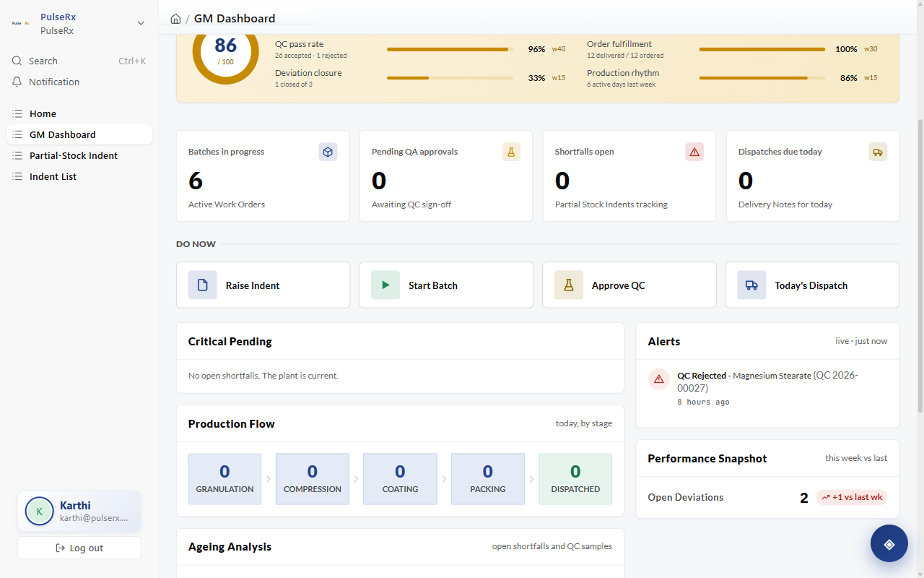The height and width of the screenshot is (578, 924).
Task: Click the 86 health score ring
Action: point(225,51)
